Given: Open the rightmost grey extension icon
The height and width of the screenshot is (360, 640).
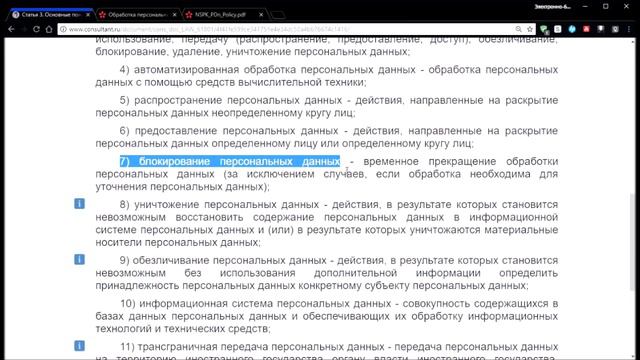Looking at the screenshot, I should [x=615, y=29].
